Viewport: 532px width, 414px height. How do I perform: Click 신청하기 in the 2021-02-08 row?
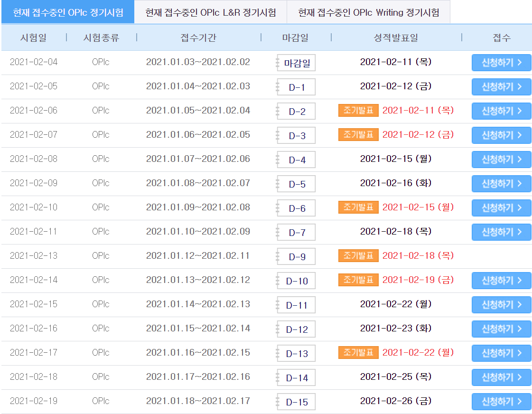coord(501,160)
